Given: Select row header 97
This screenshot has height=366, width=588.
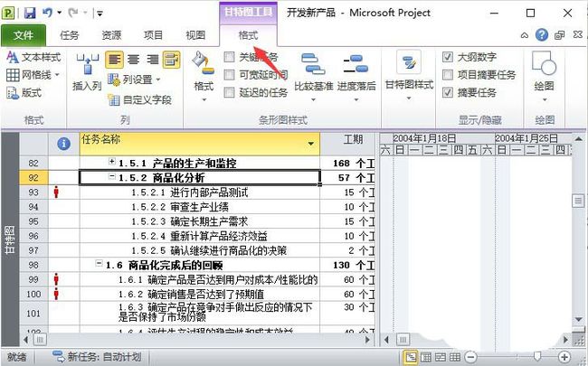Looking at the screenshot, I should (x=33, y=250).
